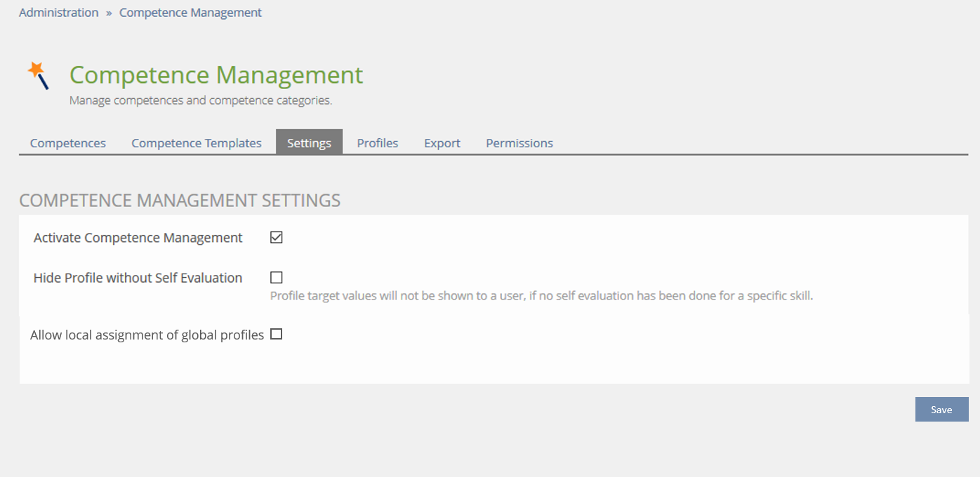Open the Competences tab
980x477 pixels.
coord(68,143)
